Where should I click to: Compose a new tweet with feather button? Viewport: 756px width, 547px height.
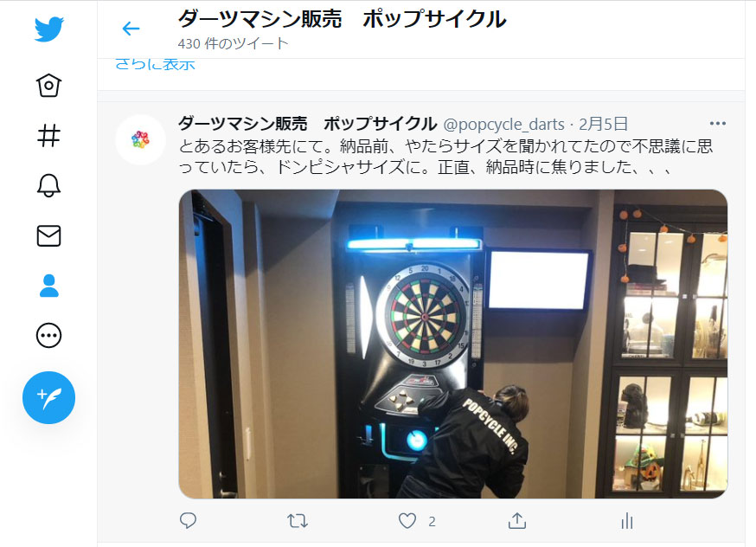(48, 398)
